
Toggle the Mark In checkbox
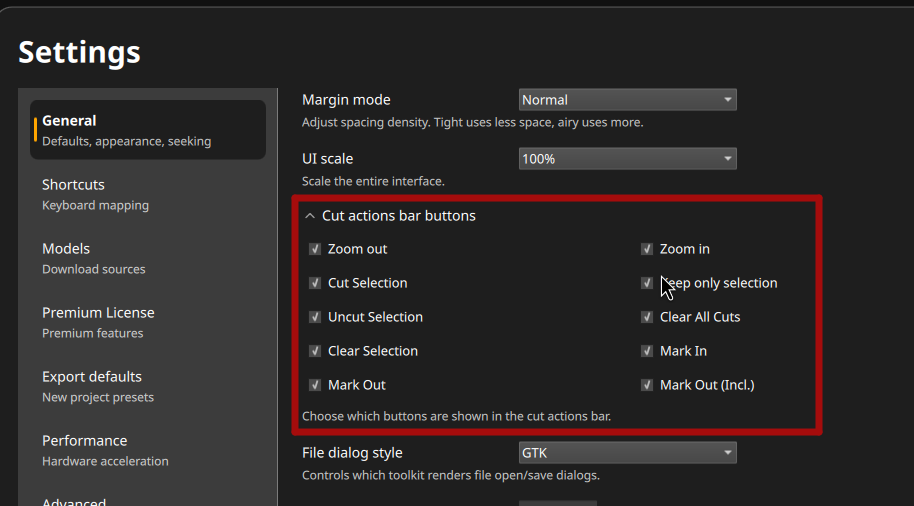point(646,351)
